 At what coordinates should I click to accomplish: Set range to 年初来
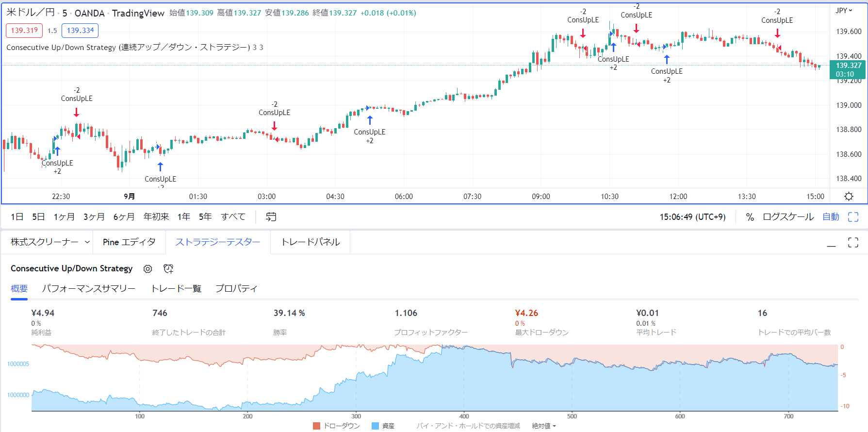click(156, 217)
